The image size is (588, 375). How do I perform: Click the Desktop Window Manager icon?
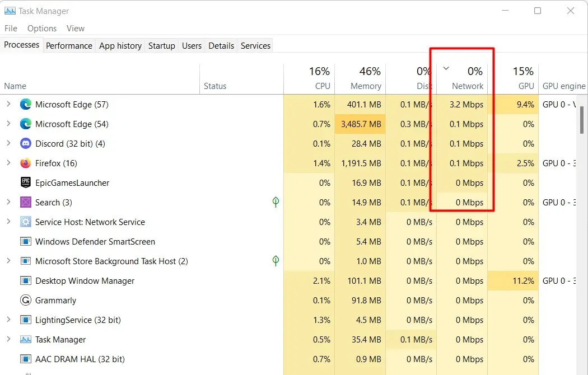[x=26, y=280]
